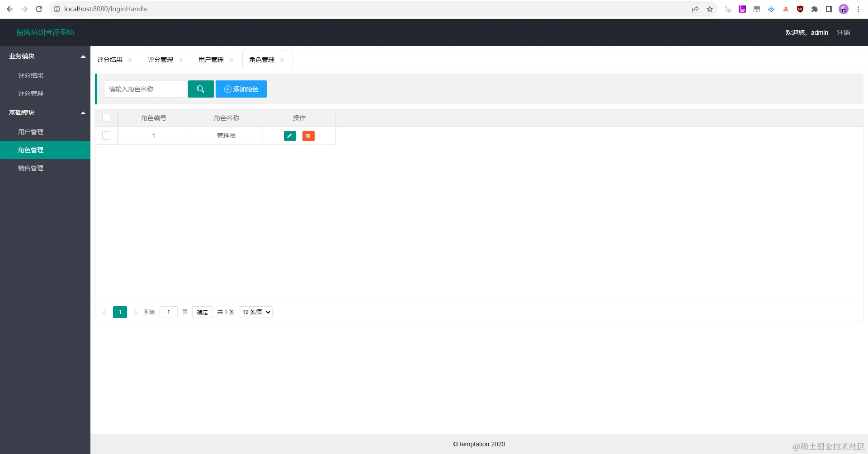Click the 共 1 条 total count text
The width and height of the screenshot is (868, 454).
pyautogui.click(x=226, y=312)
